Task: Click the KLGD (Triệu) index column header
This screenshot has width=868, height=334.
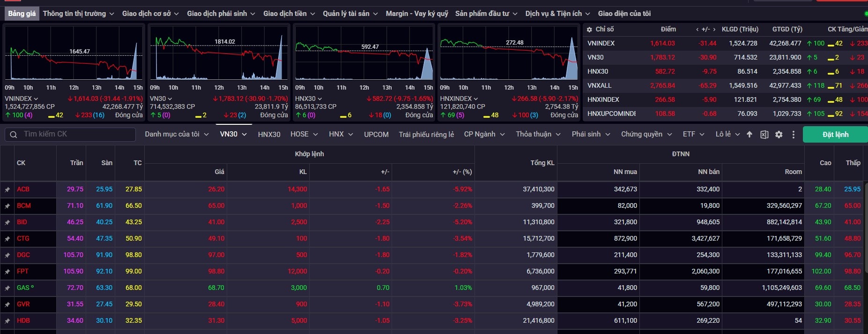Action: [x=740, y=30]
